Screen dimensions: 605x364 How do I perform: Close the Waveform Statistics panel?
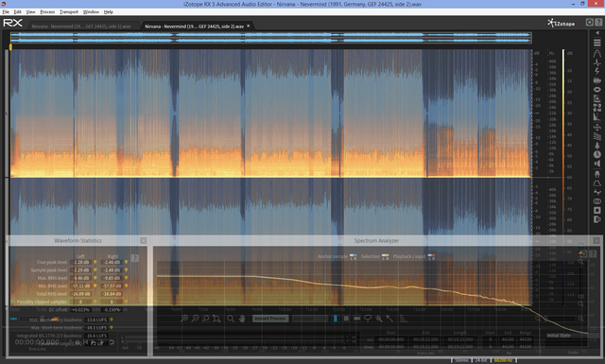pos(143,240)
